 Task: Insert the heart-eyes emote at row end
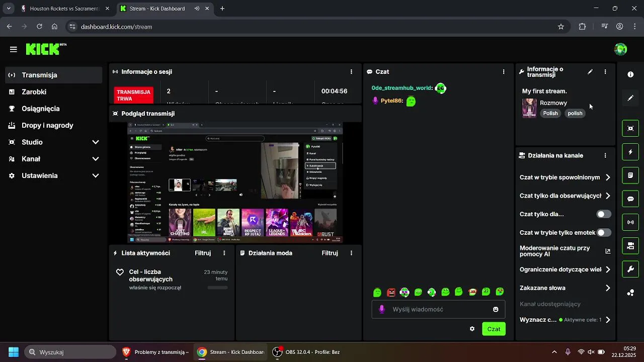coord(500,292)
